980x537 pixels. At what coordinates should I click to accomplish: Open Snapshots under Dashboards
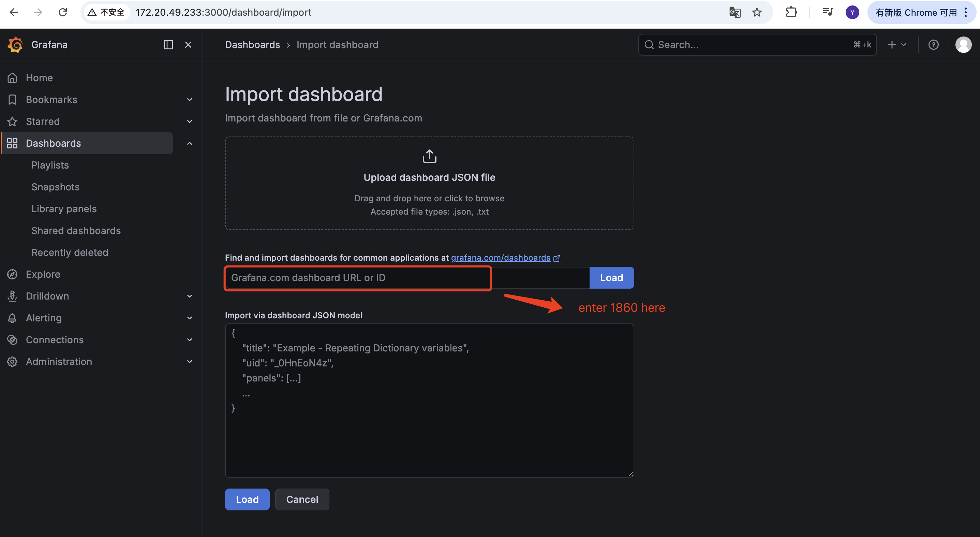tap(55, 187)
